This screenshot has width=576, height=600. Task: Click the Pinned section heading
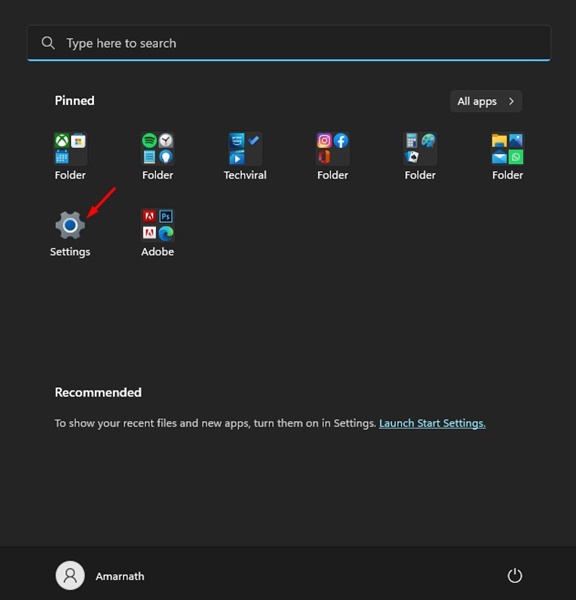coord(75,101)
